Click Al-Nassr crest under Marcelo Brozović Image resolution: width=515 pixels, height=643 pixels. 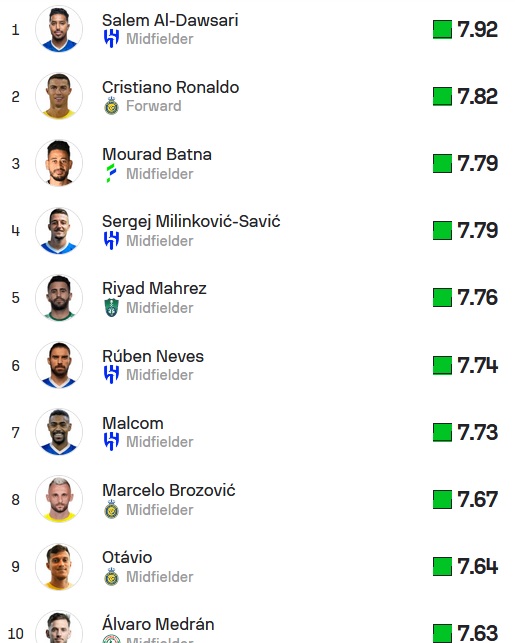coord(111,509)
